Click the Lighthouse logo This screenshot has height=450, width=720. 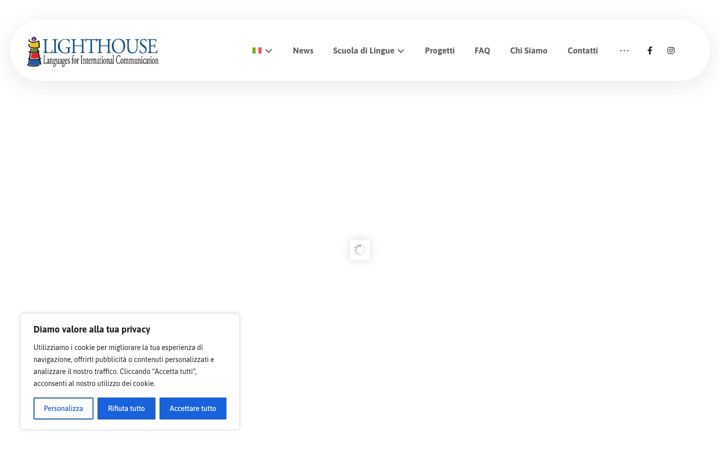pos(93,51)
